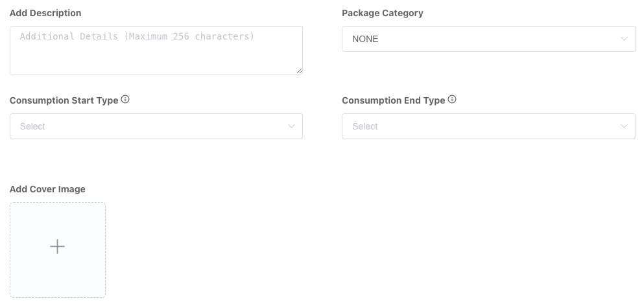Viewport: 644px width, 305px height.
Task: Click the Package Category chevron arrow
Action: tap(624, 39)
